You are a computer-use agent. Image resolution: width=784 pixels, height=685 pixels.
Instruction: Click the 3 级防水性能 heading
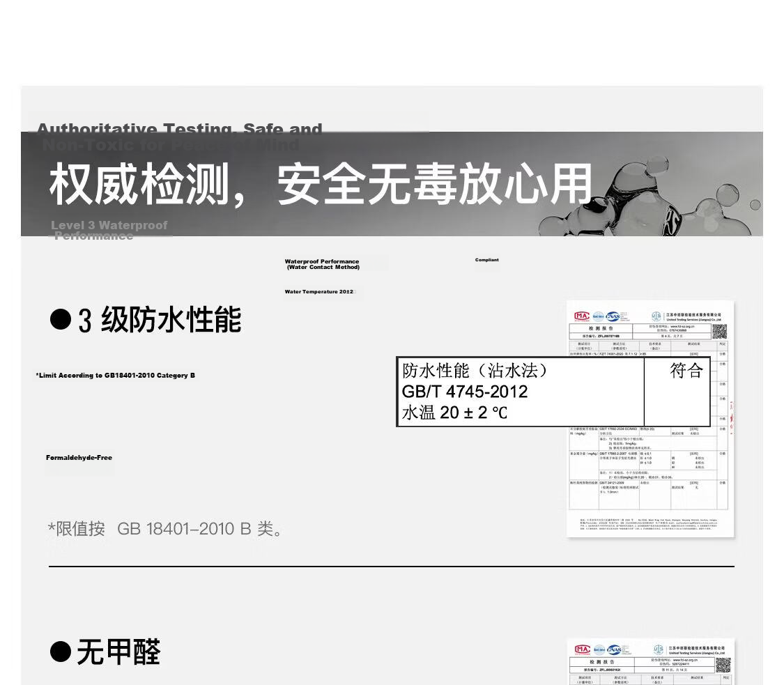pyautogui.click(x=160, y=320)
